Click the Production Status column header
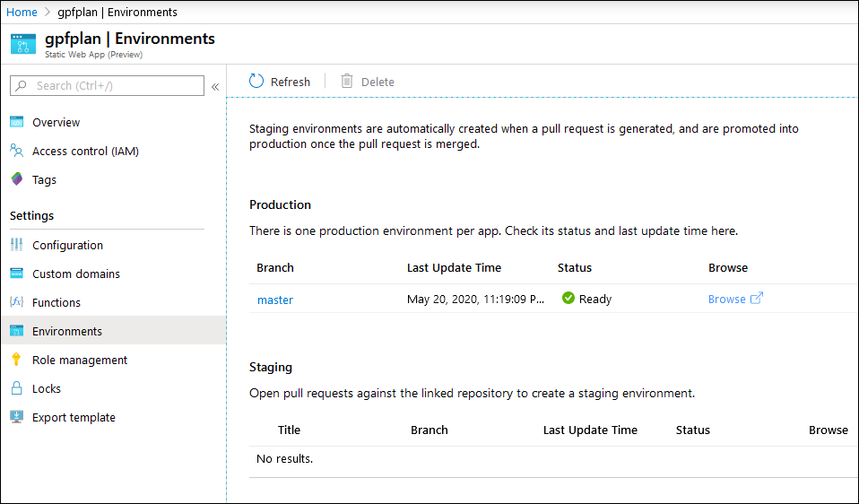The height and width of the screenshot is (504, 859). click(x=575, y=268)
